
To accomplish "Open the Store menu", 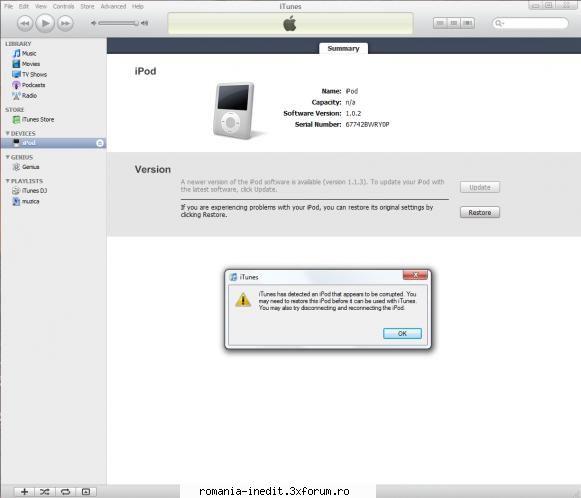I will [x=87, y=6].
